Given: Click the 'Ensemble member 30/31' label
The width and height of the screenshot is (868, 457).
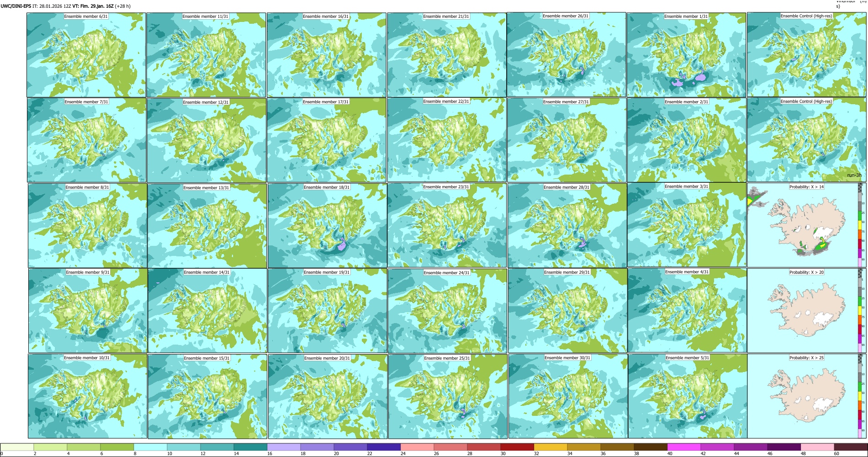Looking at the screenshot, I should [x=567, y=358].
